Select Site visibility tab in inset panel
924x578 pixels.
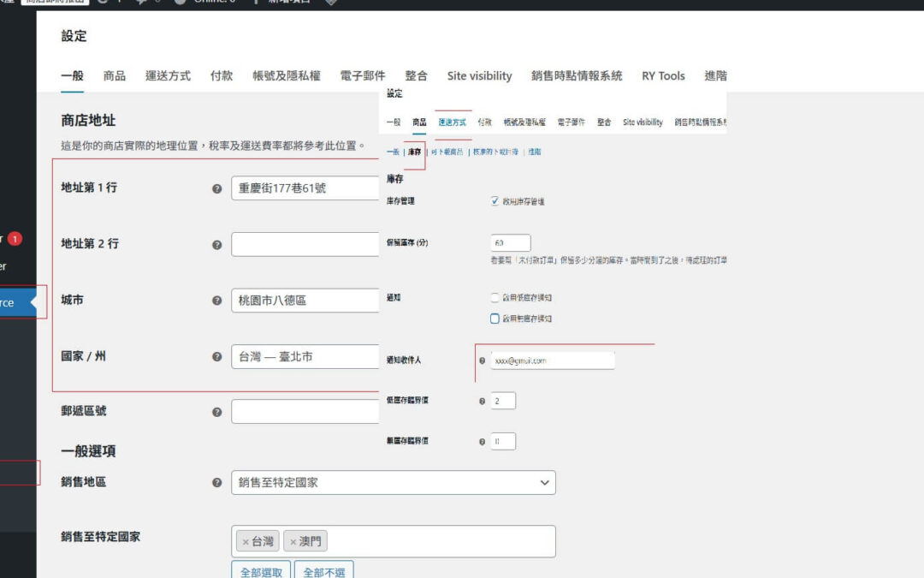point(643,122)
